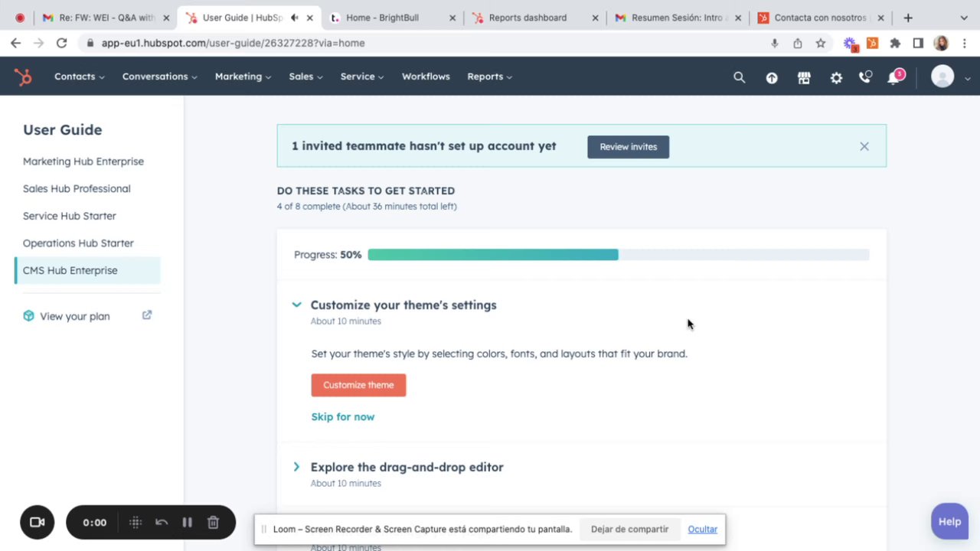
Task: Select Service Hub Starter in sidebar
Action: (70, 216)
